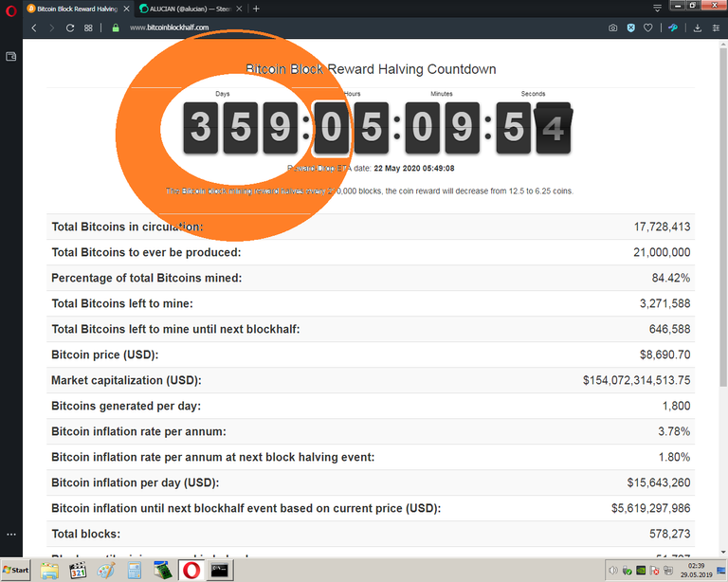Click the show desktop tray icon
728x582 pixels.
coord(721,571)
